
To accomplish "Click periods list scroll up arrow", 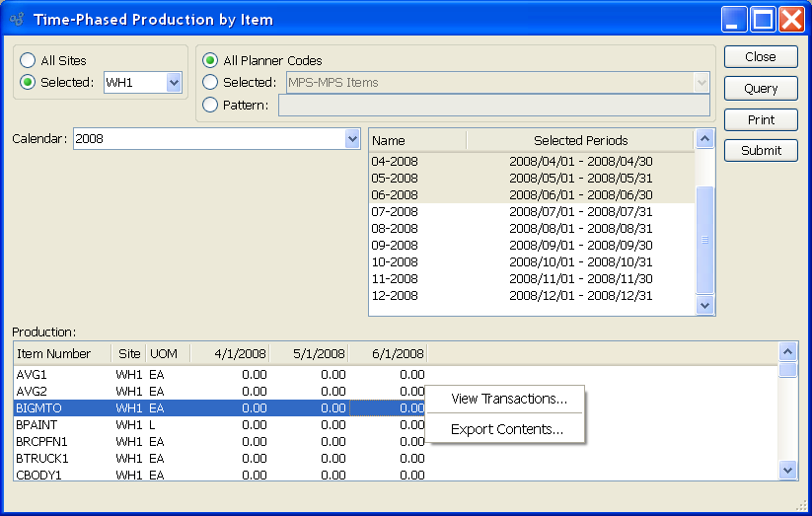I will [x=704, y=140].
